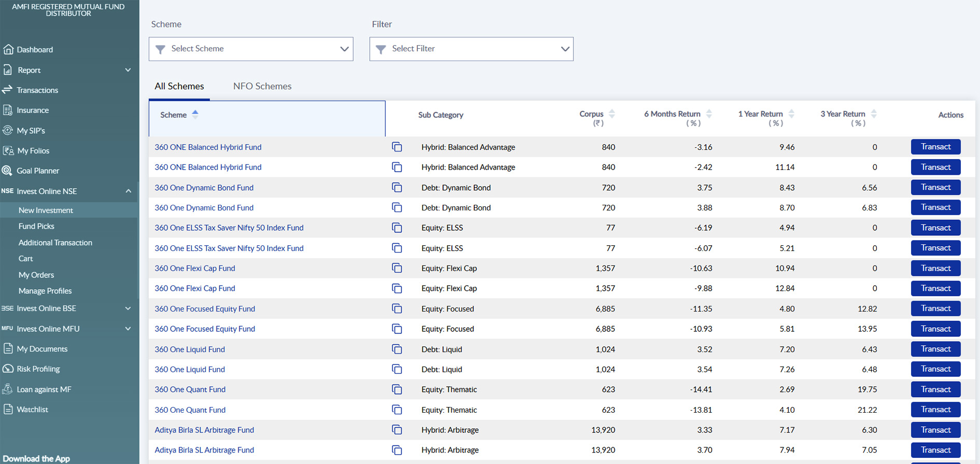Click the Risk Profiling gauge icon
980x464 pixels.
(8, 369)
